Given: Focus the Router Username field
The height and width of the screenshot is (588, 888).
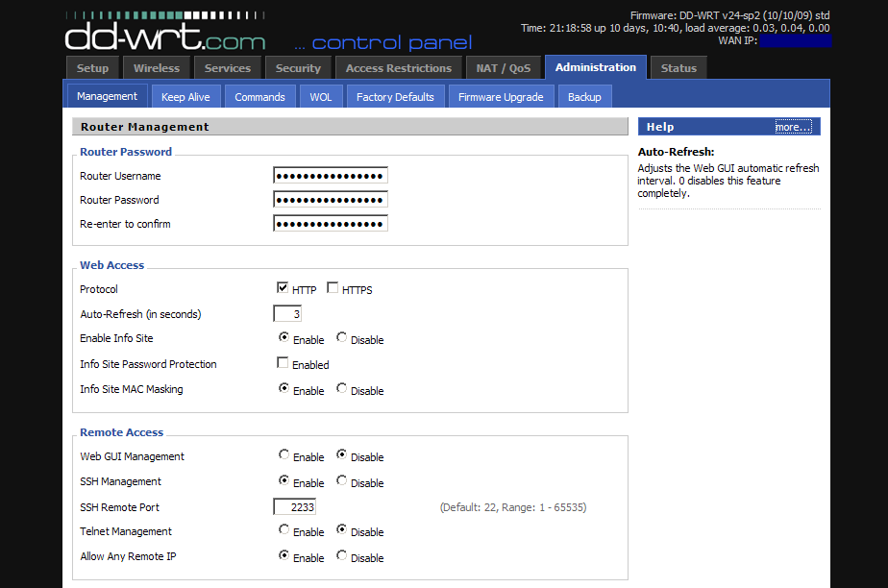Looking at the screenshot, I should (331, 176).
